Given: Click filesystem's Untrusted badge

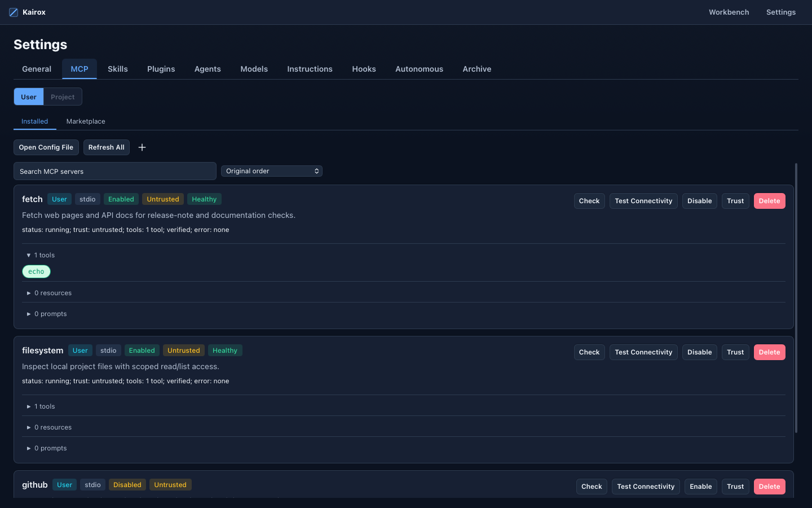Looking at the screenshot, I should [x=184, y=351].
